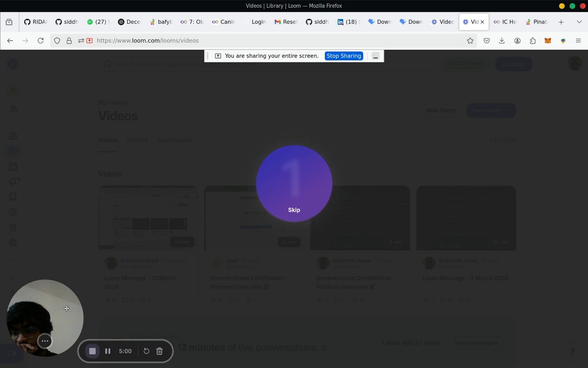The image size is (588, 368).
Task: Open the Firefox account icon
Action: pyautogui.click(x=517, y=40)
